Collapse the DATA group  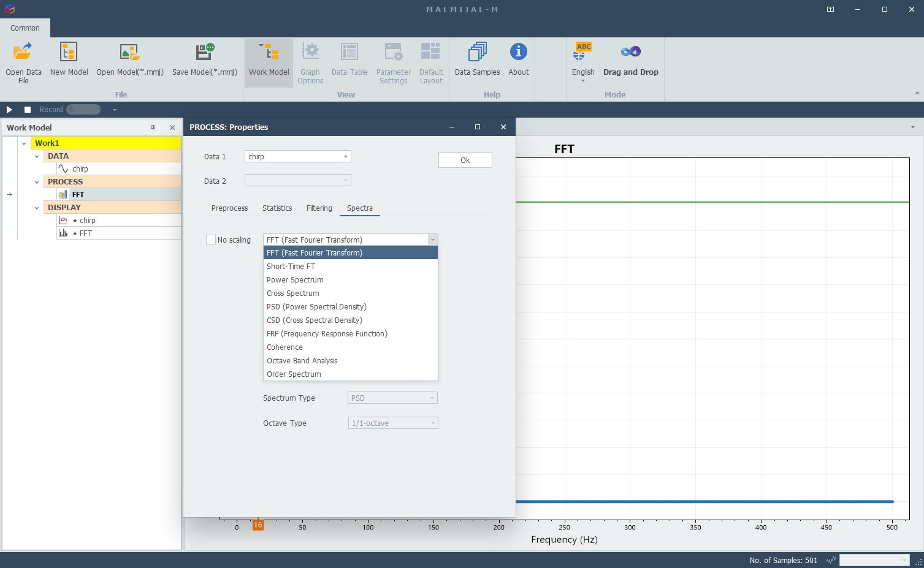click(x=37, y=156)
